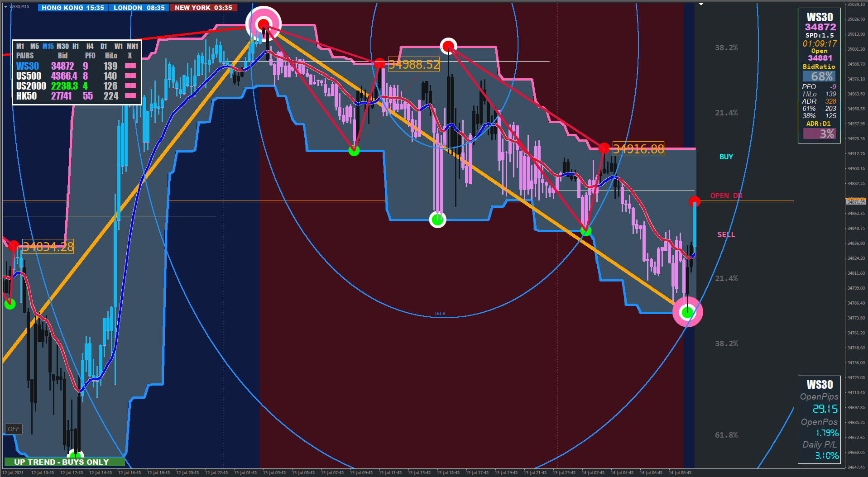
Task: Click the US2000 bid value 2238.3
Action: click(64, 86)
